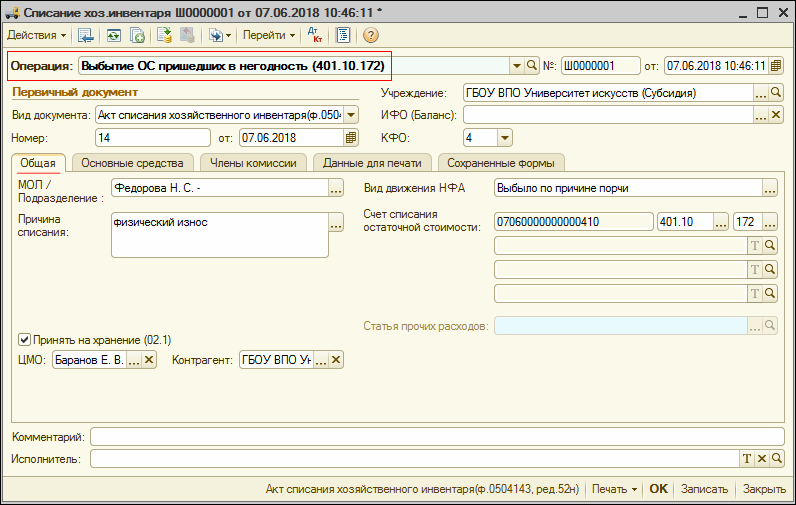Click the Причина списания text 'физический износ'
Image resolution: width=796 pixels, height=505 pixels.
point(160,222)
